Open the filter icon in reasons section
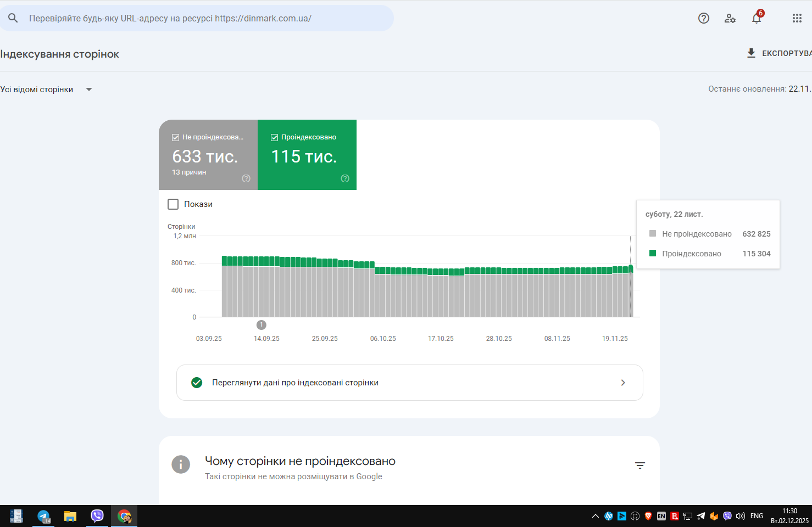The height and width of the screenshot is (527, 812). 640,466
